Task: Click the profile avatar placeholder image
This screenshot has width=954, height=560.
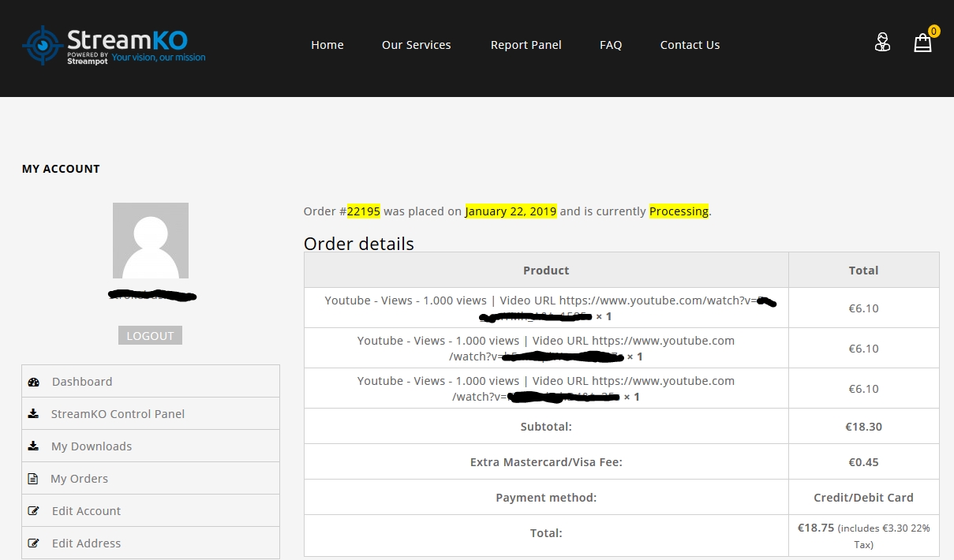Action: 150,241
